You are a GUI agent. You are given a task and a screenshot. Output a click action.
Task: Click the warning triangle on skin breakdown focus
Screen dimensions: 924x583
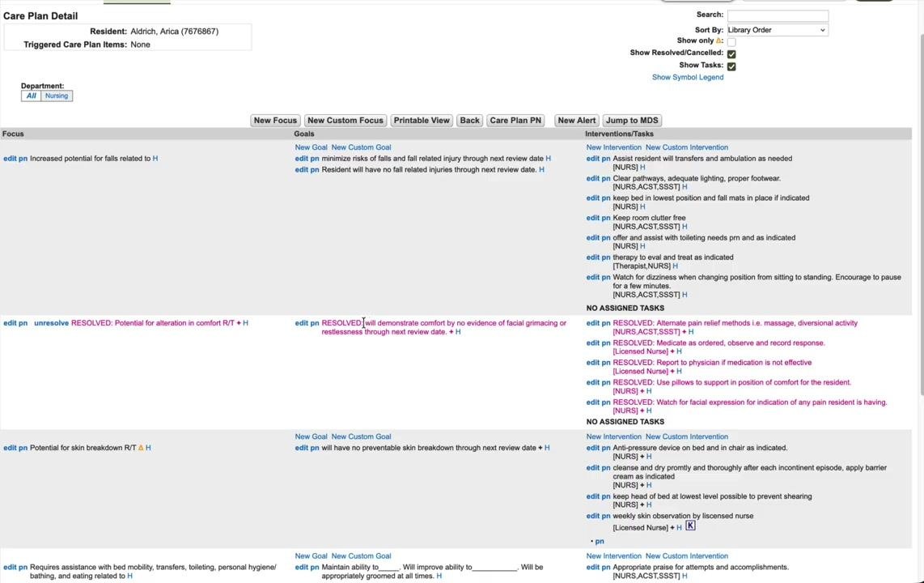[141, 448]
